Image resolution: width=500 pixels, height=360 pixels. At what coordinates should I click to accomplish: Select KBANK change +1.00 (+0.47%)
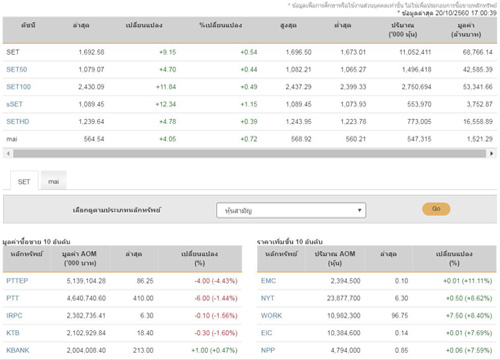click(x=214, y=350)
